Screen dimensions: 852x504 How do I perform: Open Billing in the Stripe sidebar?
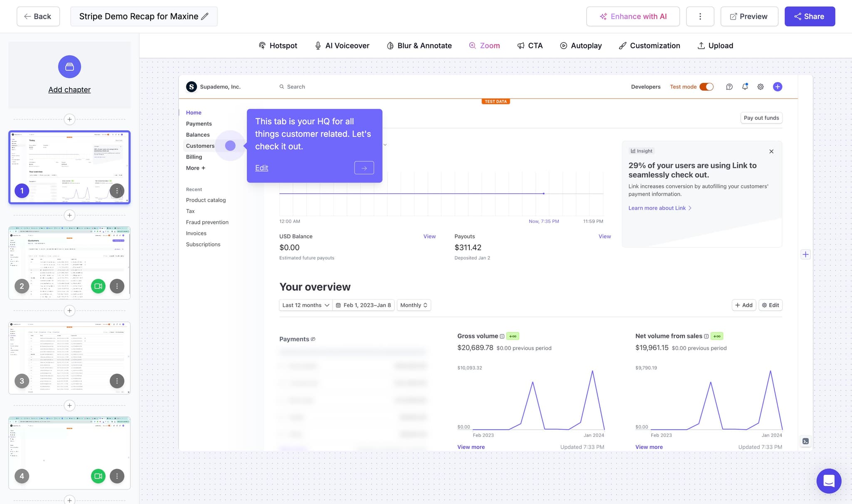(x=194, y=157)
